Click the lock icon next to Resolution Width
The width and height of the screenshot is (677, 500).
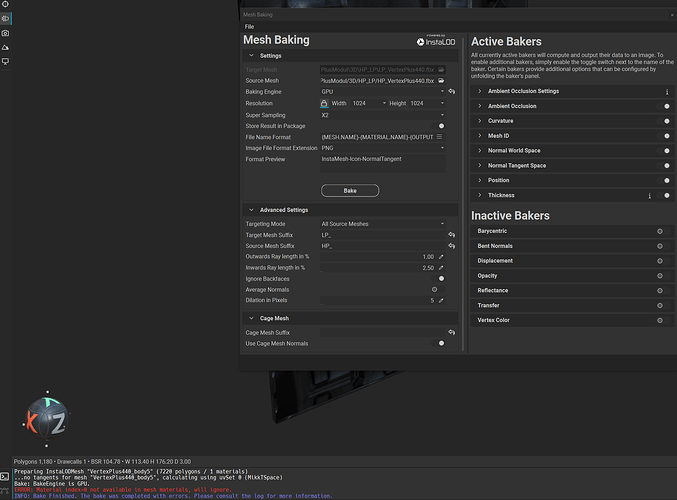click(x=324, y=103)
